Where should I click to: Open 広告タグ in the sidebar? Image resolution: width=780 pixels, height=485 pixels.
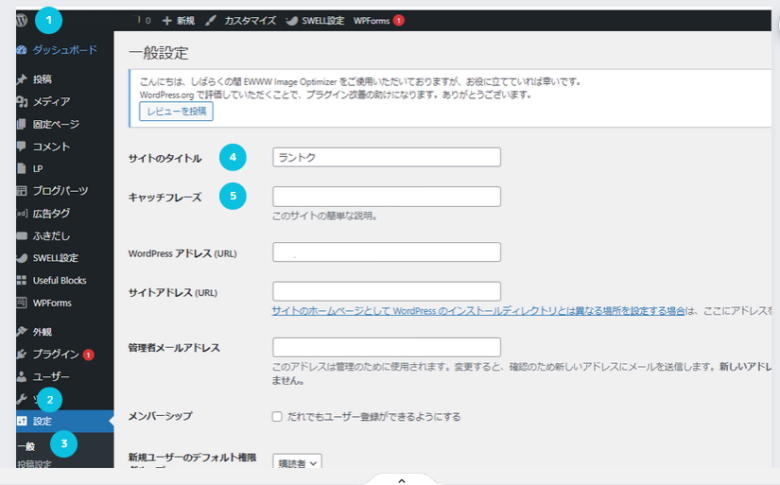pos(51,213)
